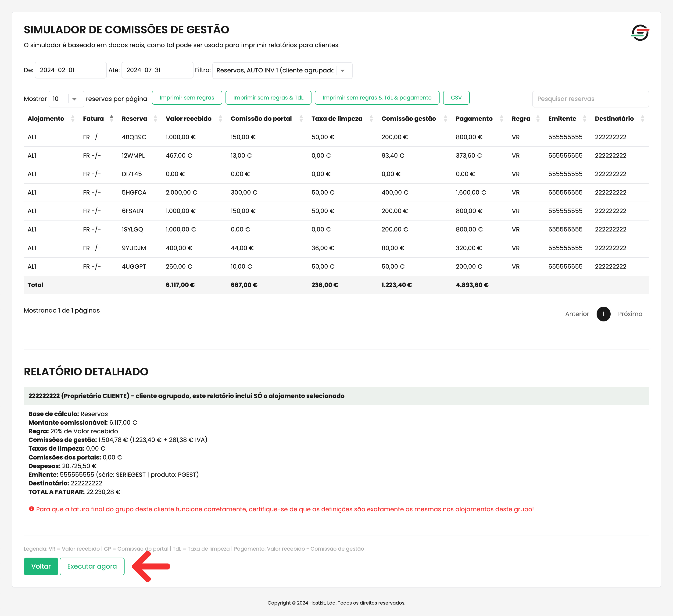Sort by Regra column arrows
Screen dimensions: 673x616
[538, 118]
